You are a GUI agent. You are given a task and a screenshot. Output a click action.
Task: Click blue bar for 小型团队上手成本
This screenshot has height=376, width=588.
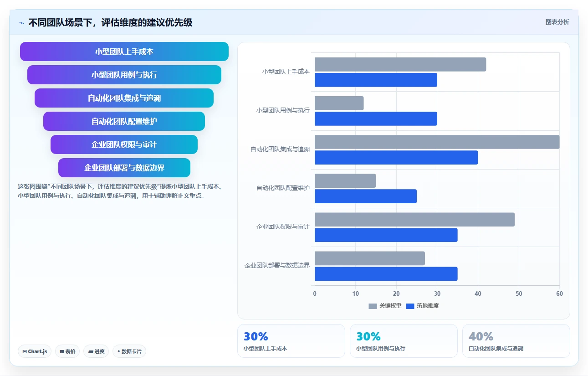coord(376,80)
